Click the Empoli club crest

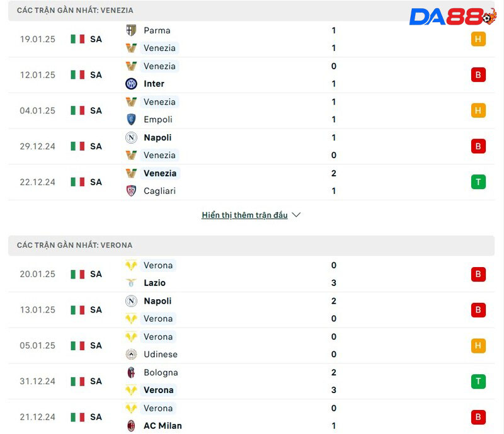coord(131,120)
